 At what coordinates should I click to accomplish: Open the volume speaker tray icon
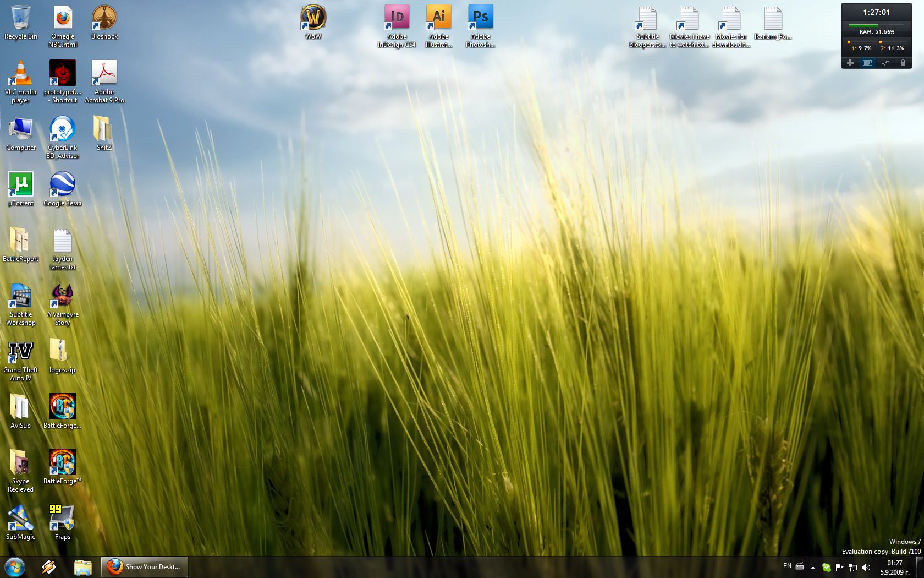pos(866,567)
